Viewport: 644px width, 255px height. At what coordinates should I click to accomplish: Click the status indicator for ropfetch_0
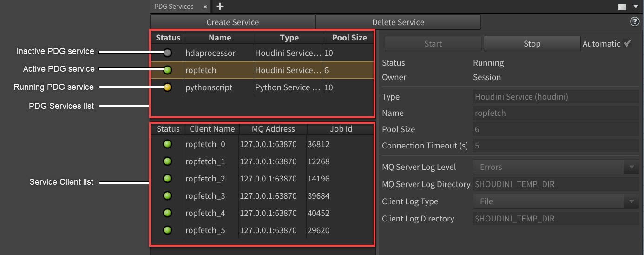coord(167,144)
